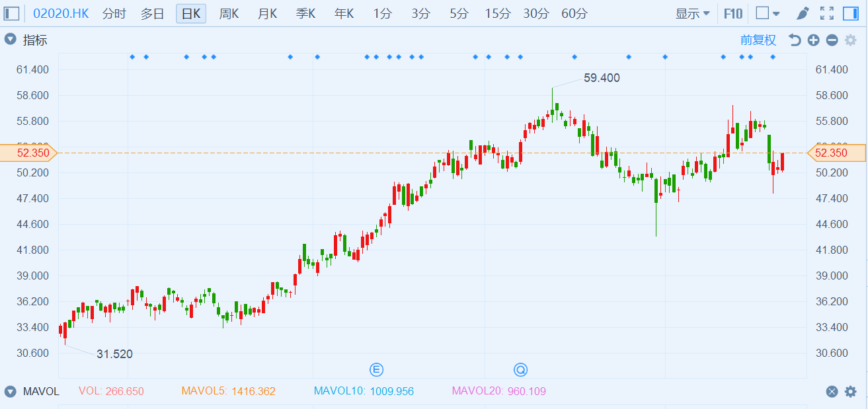The image size is (868, 409).
Task: Enter fullscreen chart mode
Action: (826, 13)
